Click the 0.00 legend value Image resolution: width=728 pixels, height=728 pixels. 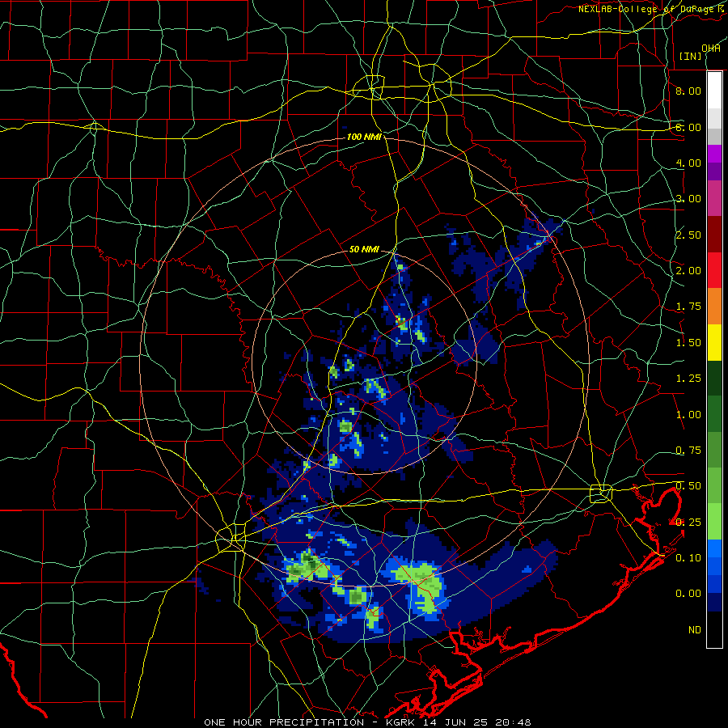point(688,594)
